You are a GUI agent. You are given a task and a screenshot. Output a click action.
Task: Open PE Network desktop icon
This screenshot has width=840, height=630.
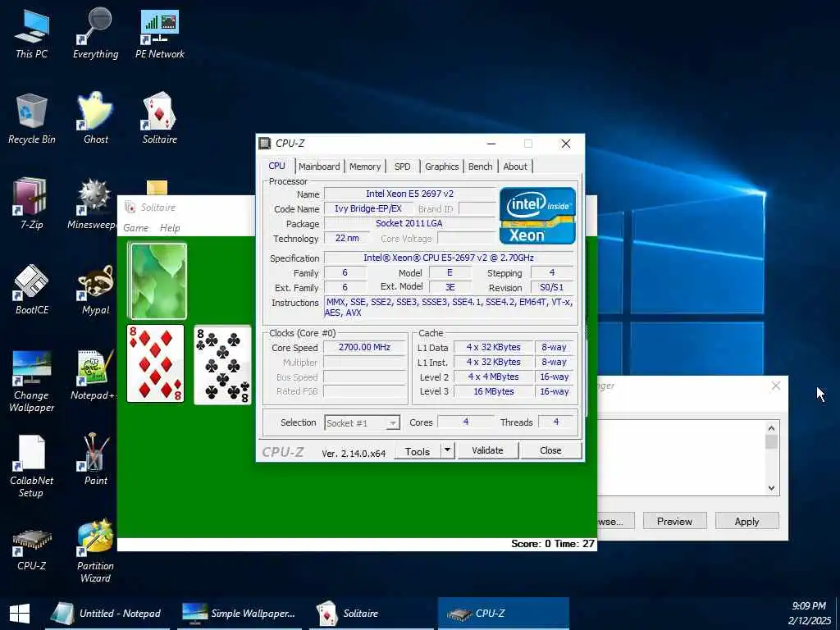point(160,34)
